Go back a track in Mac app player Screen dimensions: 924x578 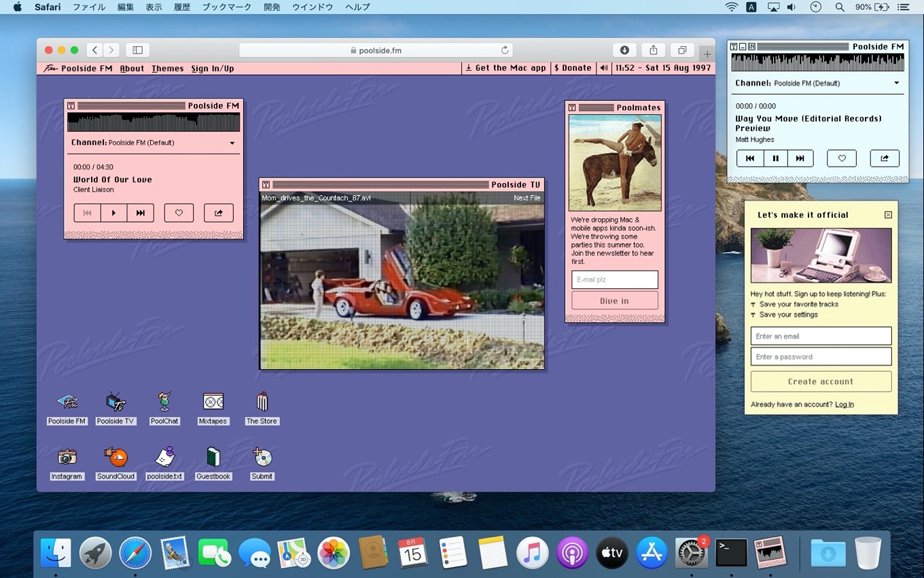point(750,158)
